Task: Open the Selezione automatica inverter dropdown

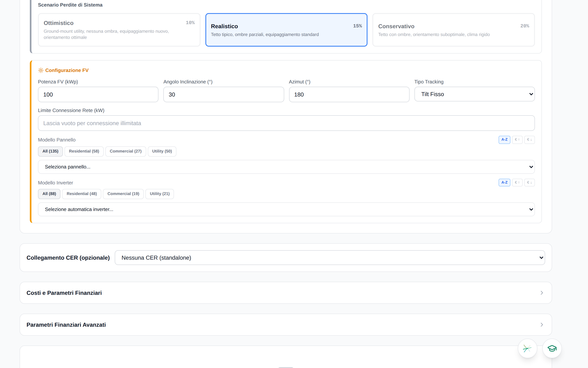Action: tap(286, 209)
